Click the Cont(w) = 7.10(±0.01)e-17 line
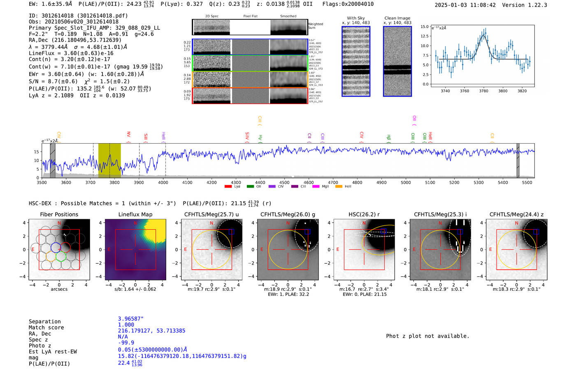 (x=96, y=67)
